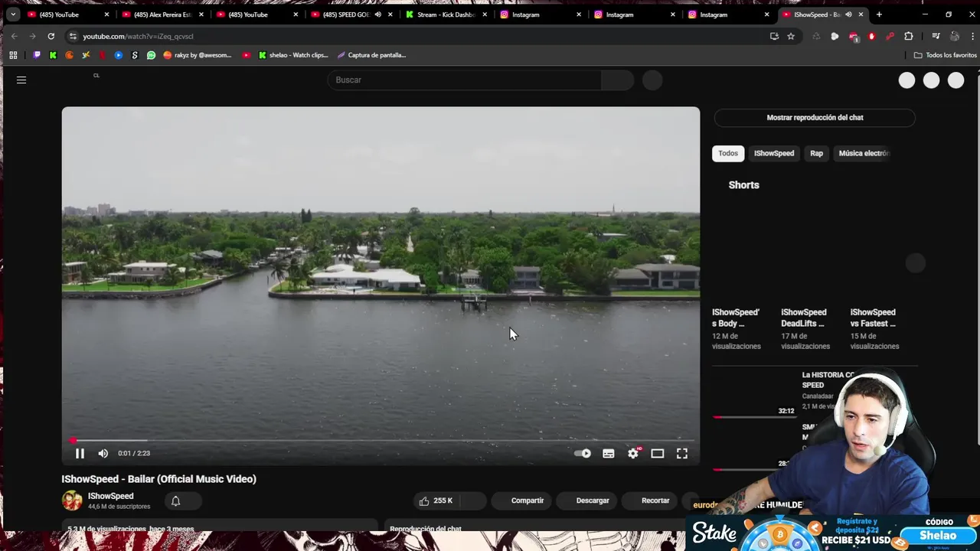Open the IShowSpeed channel name link

tap(110, 496)
